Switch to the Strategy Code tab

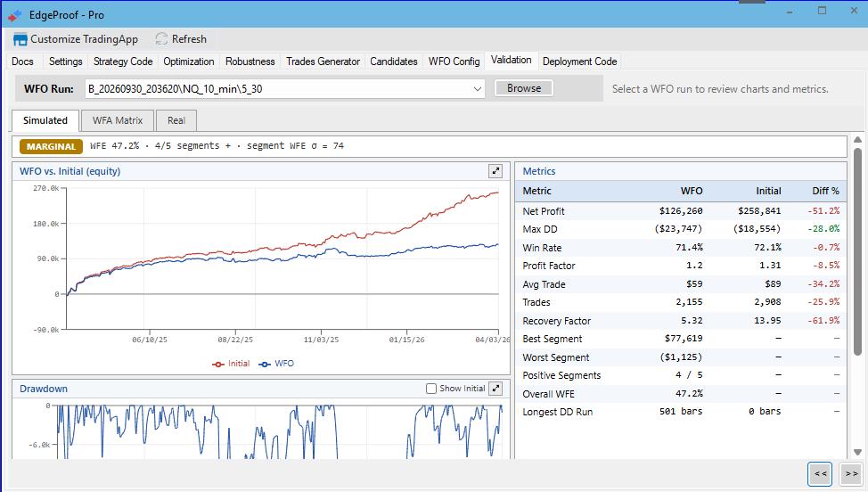pyautogui.click(x=123, y=61)
